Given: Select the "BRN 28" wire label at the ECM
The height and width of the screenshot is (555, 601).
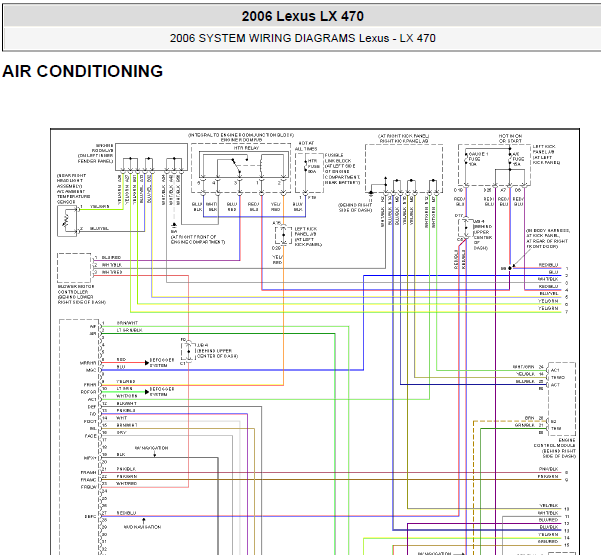Looking at the screenshot, I should coord(534,418).
